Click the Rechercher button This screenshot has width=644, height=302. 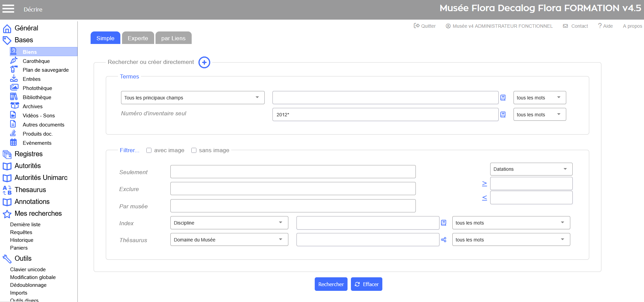tap(331, 284)
